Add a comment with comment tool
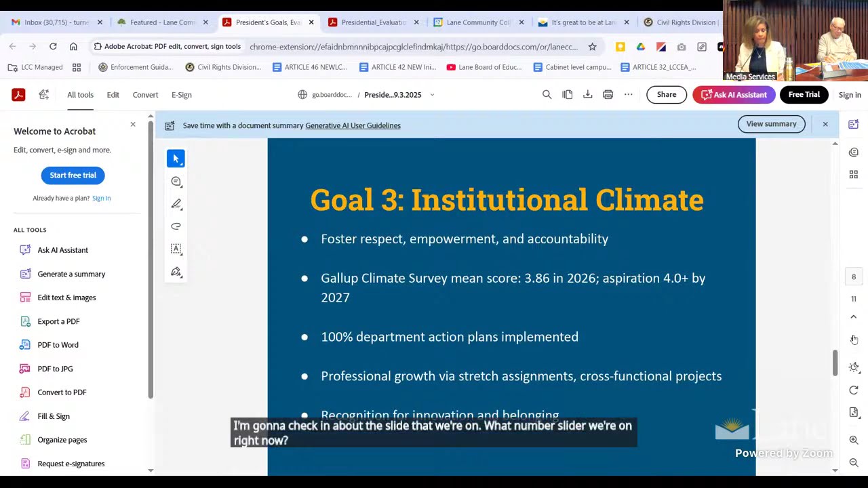This screenshot has height=488, width=868. 176,182
